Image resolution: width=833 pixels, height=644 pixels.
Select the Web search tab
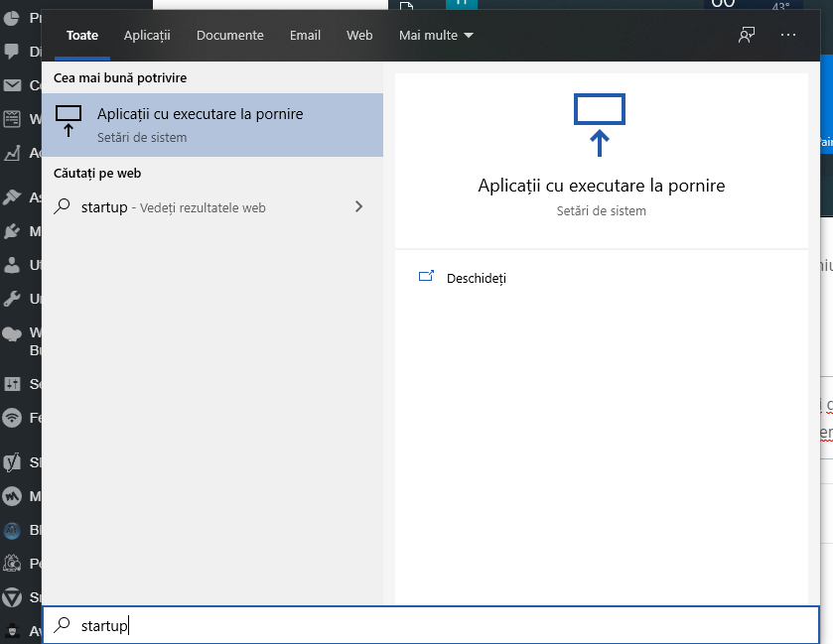tap(359, 35)
